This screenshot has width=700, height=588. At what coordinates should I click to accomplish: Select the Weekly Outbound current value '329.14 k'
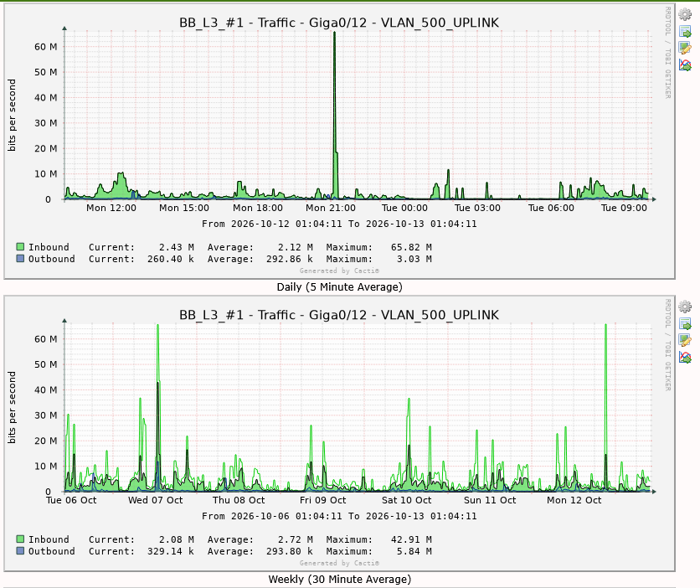[171, 551]
